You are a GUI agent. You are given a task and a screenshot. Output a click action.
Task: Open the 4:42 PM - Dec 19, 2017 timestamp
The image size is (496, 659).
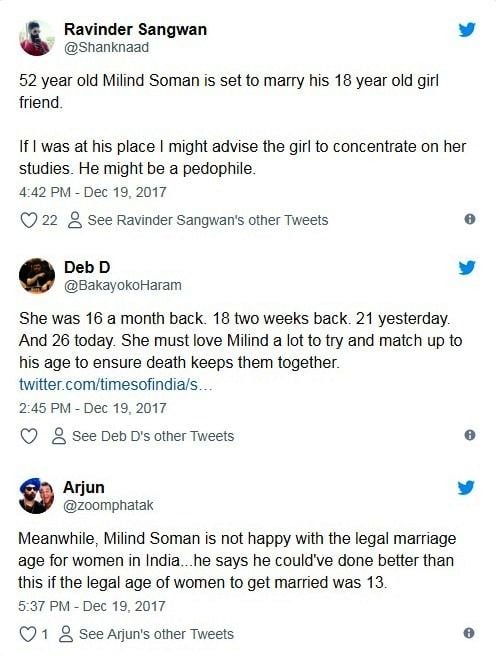coord(93,192)
